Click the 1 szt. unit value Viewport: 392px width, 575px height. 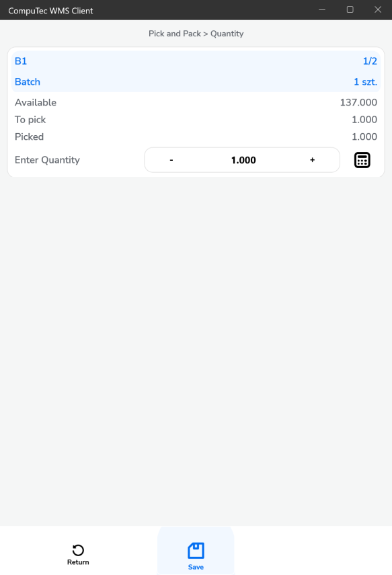pos(365,82)
